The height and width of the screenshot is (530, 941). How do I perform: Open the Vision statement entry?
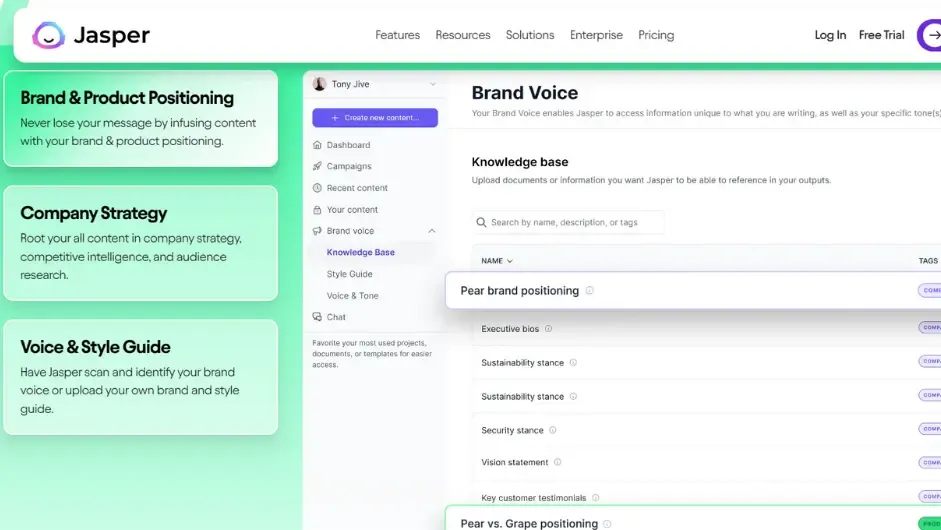coord(514,462)
